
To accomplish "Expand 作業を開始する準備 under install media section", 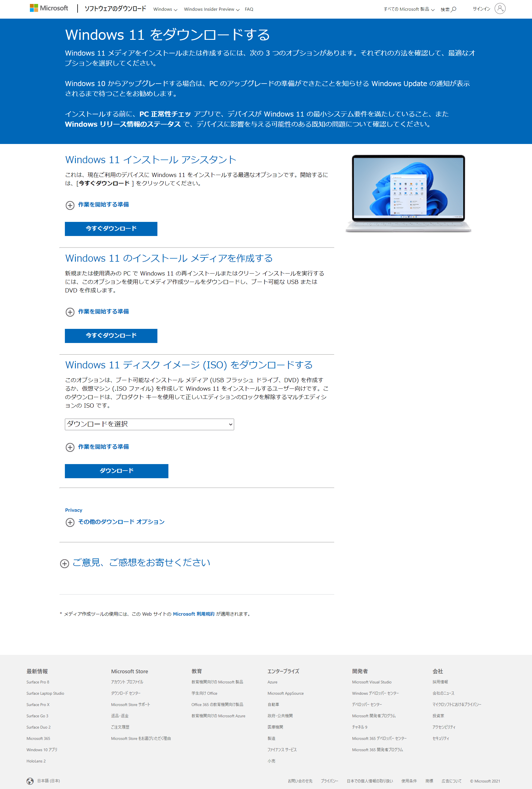I will point(103,311).
